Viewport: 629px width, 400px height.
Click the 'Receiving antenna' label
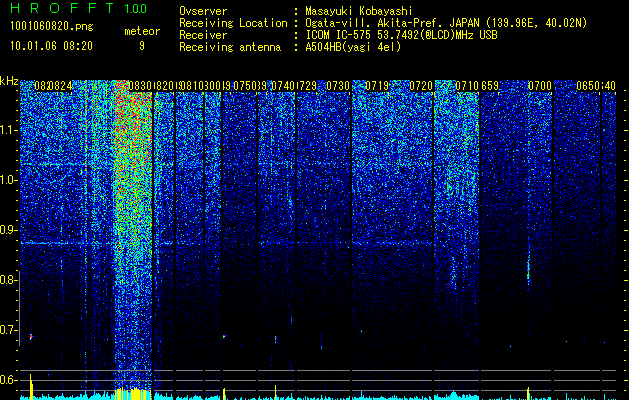click(230, 47)
